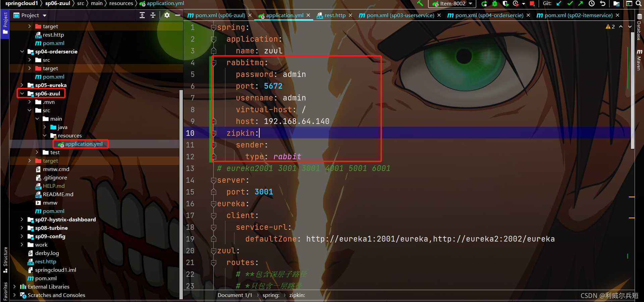The width and height of the screenshot is (644, 302).
Task: Open Search Everywhere magnifier
Action: point(639,3)
